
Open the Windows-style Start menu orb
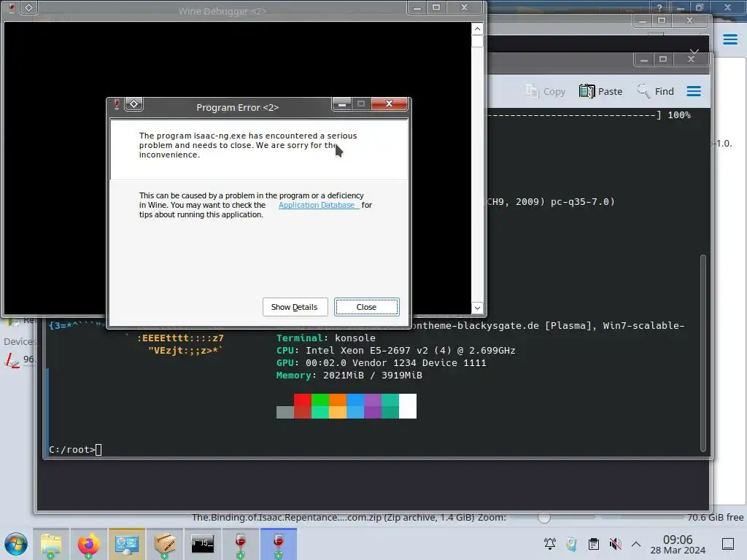click(16, 544)
